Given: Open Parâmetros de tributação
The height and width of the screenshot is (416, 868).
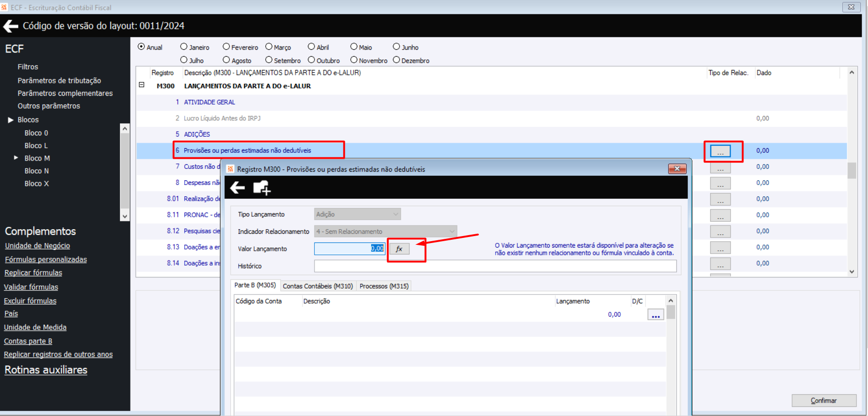Looking at the screenshot, I should (x=59, y=81).
